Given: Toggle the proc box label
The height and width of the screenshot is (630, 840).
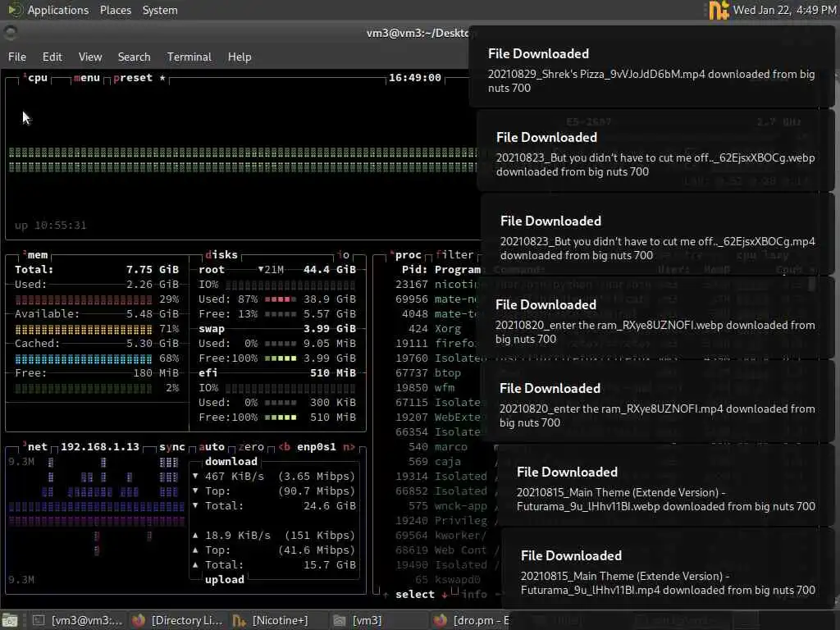Looking at the screenshot, I should point(407,255).
